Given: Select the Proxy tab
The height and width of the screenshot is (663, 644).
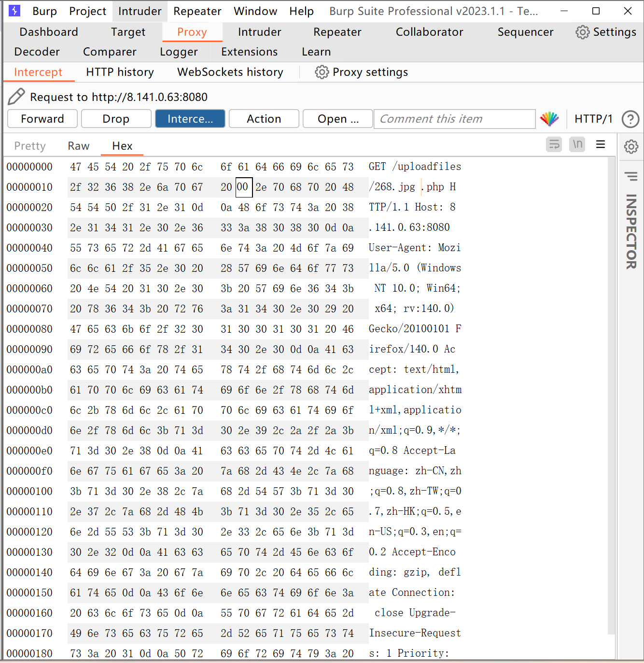Looking at the screenshot, I should tap(192, 32).
